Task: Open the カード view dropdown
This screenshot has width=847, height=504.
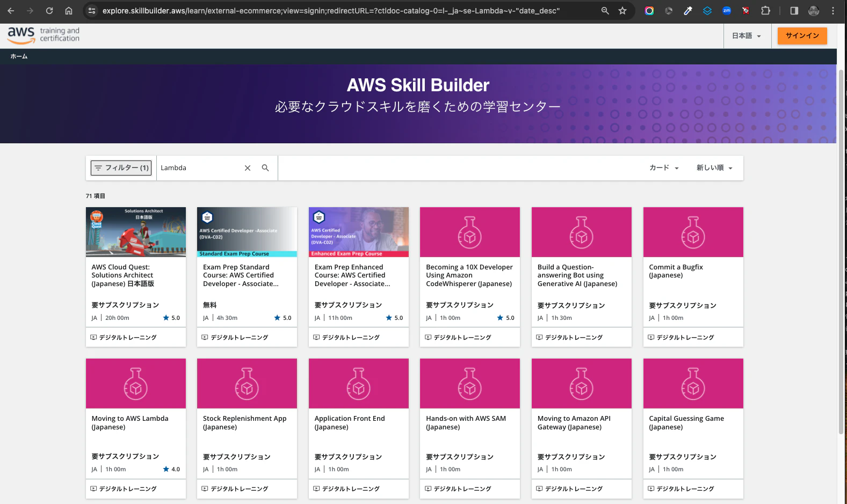Action: click(x=664, y=168)
